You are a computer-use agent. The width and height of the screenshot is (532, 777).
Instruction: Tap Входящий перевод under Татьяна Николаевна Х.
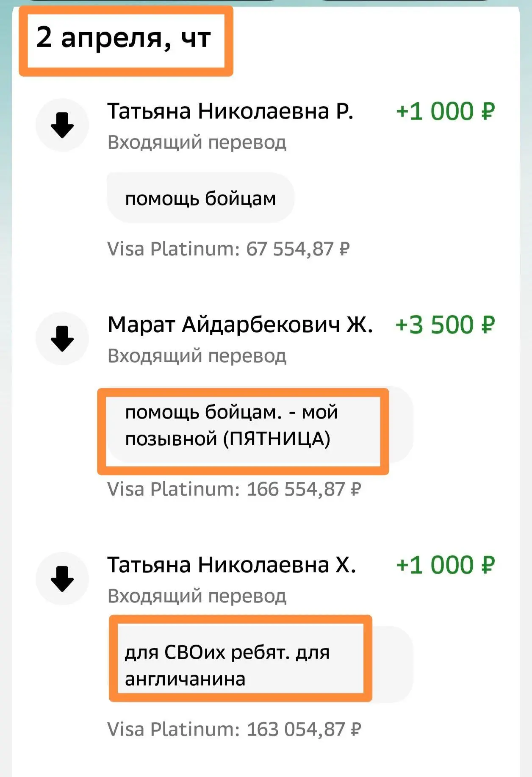pos(197,596)
